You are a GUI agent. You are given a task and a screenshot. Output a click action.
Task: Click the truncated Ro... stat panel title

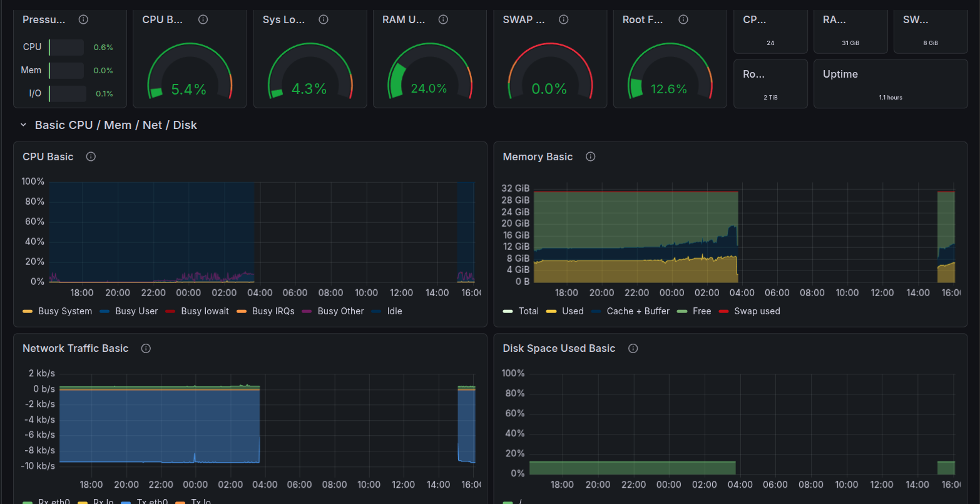(x=753, y=74)
